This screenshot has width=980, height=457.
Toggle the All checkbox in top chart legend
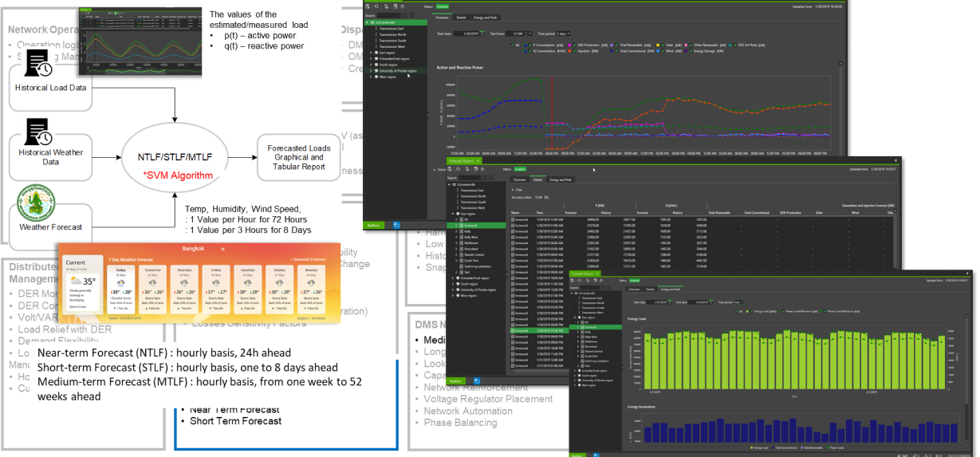point(512,45)
